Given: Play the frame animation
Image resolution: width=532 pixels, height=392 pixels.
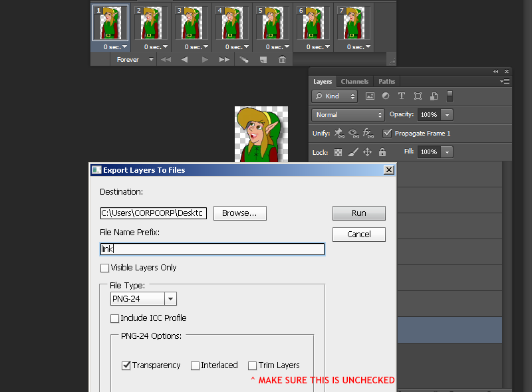Looking at the screenshot, I should point(205,60).
